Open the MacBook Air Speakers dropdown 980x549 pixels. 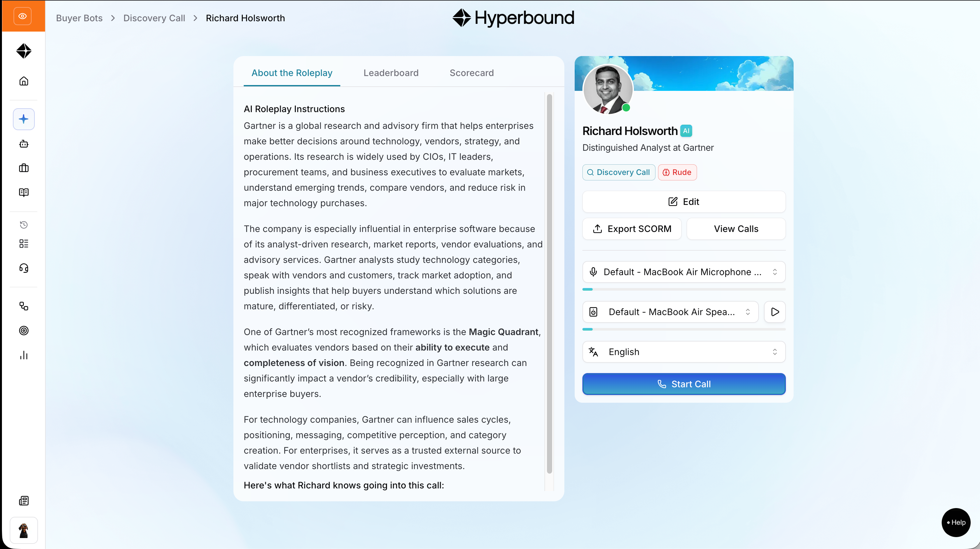670,312
